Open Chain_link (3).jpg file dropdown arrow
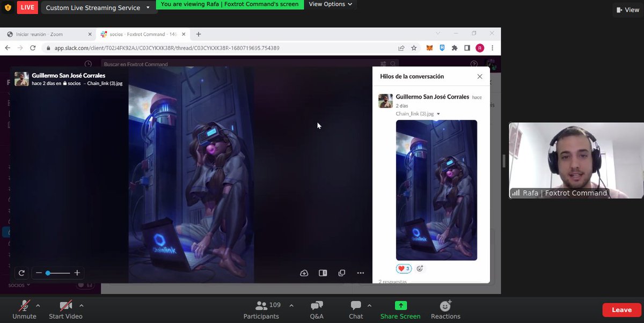This screenshot has width=644, height=323. [x=438, y=114]
